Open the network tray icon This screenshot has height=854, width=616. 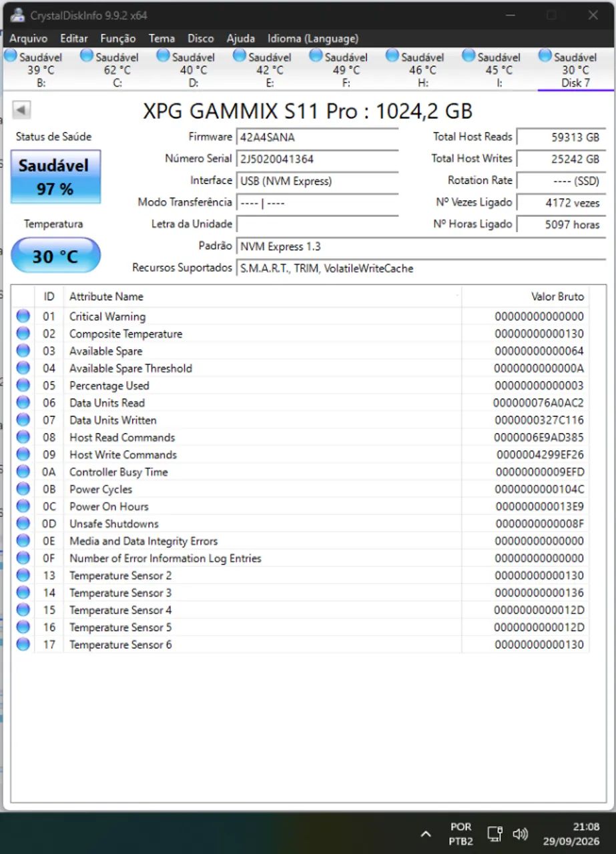point(495,834)
